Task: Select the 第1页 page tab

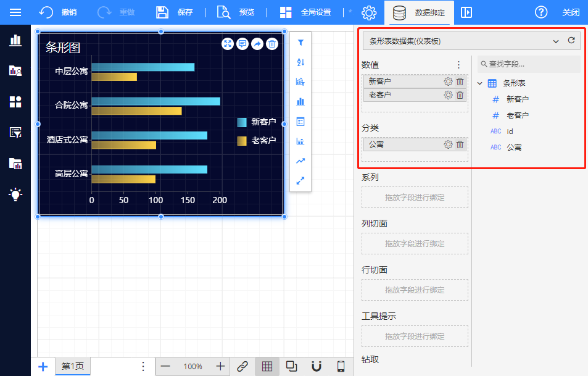Action: 72,366
